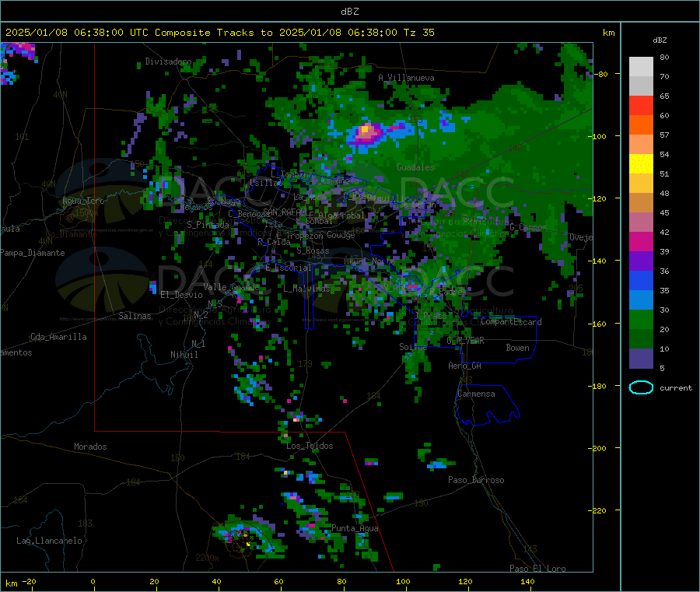This screenshot has width=700, height=592.
Task: Pick the slate purple 5-10 dBZ swatch
Action: coord(641,359)
